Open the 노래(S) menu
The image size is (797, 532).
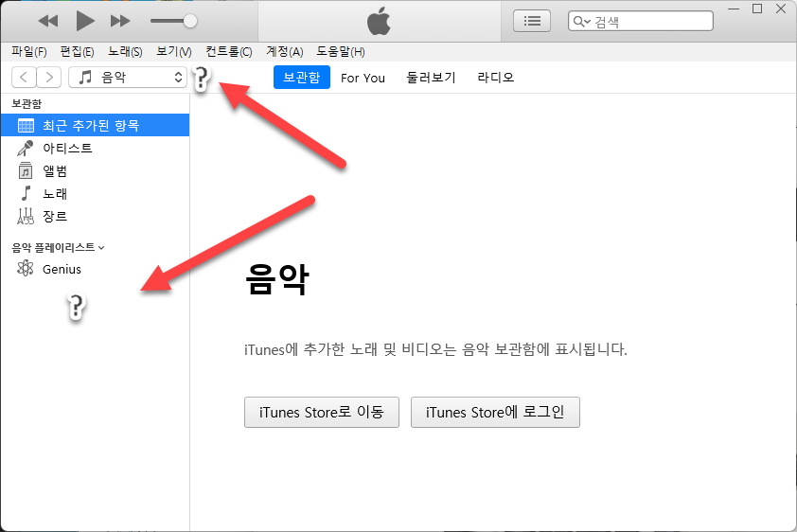coord(125,52)
